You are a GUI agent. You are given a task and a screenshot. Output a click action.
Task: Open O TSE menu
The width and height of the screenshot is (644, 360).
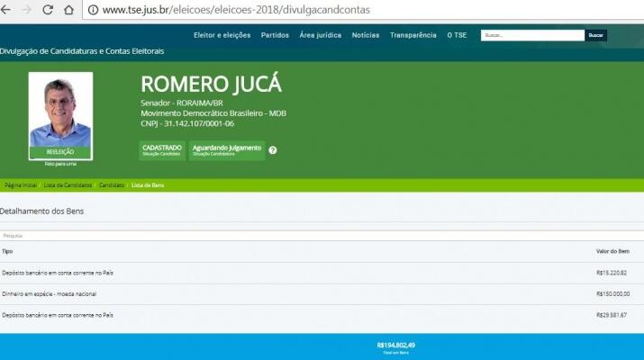tap(458, 35)
